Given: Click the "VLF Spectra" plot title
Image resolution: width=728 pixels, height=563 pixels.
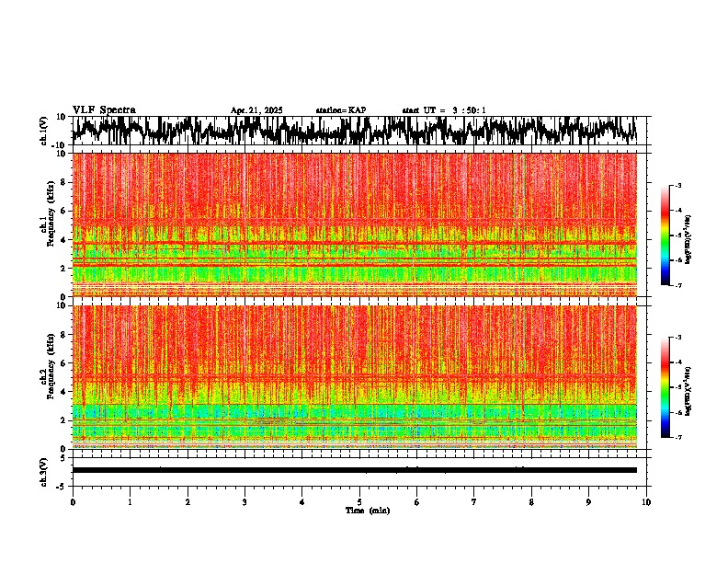Looking at the screenshot, I should pyautogui.click(x=104, y=109).
